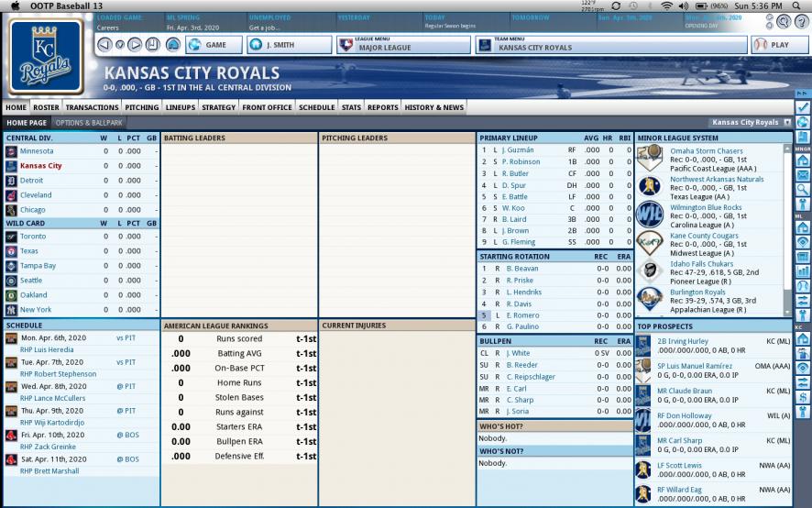This screenshot has width=812, height=508.
Task: Click the PLAY button
Action: (x=780, y=45)
